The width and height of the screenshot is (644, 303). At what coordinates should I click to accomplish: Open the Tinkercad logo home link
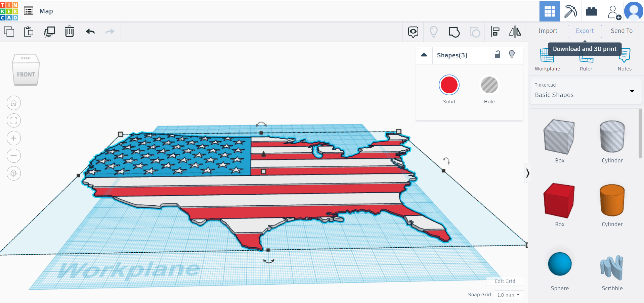click(9, 11)
